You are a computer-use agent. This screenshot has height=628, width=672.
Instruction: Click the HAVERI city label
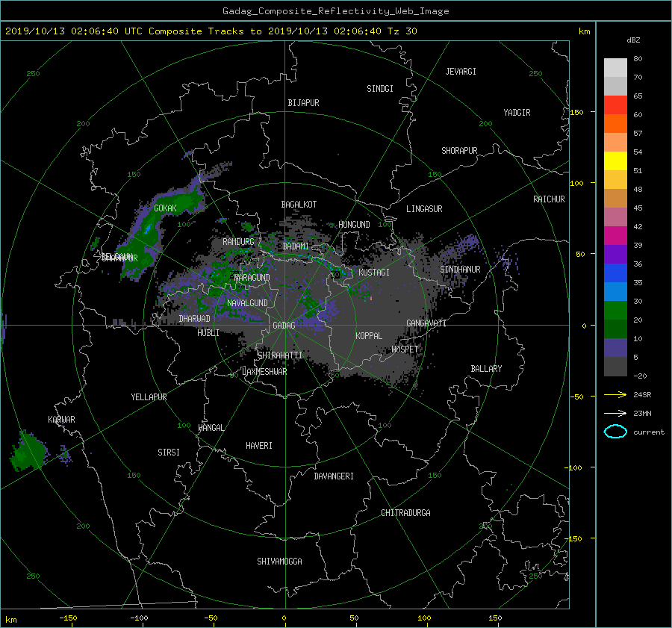259,446
